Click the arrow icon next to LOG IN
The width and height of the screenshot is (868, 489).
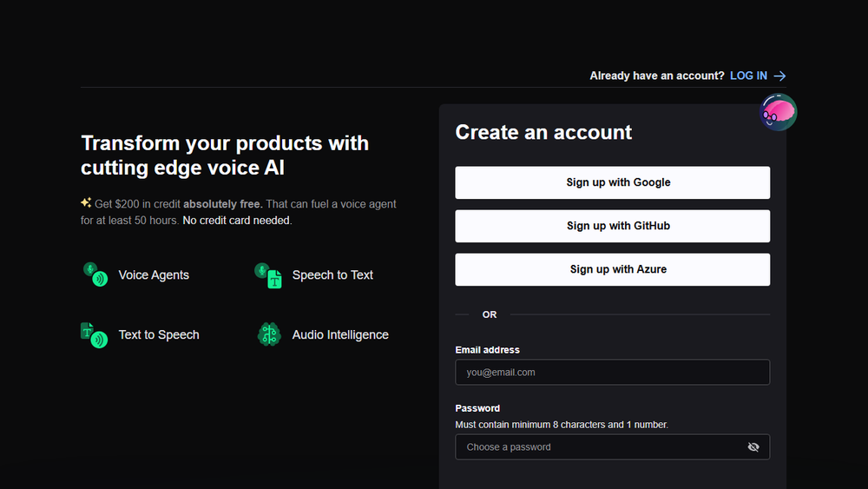pyautogui.click(x=779, y=76)
